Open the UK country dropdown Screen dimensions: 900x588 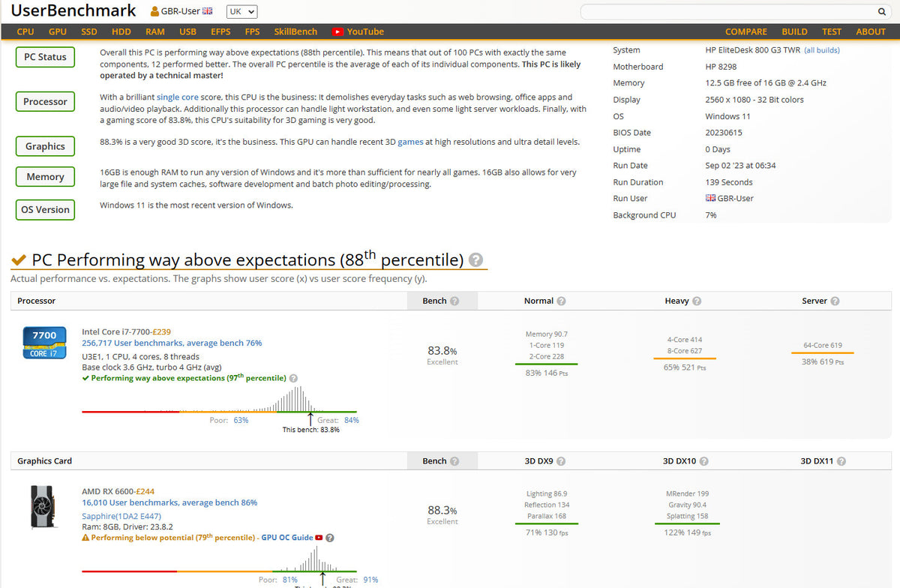pyautogui.click(x=241, y=12)
